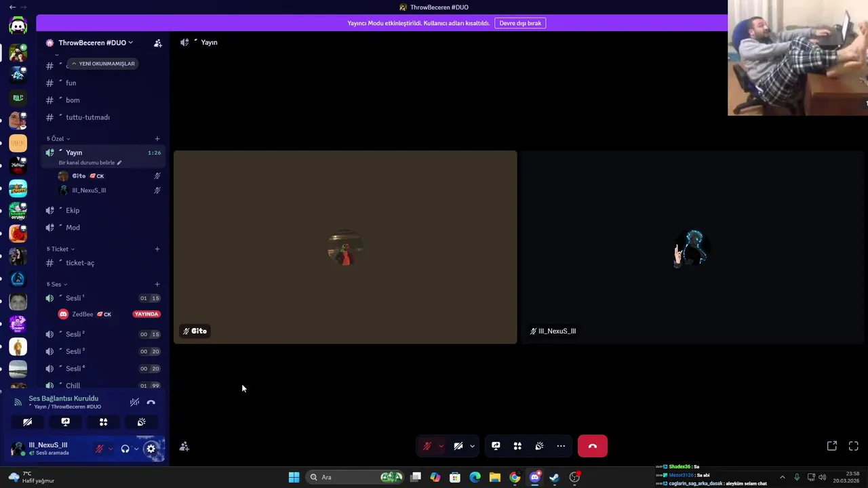Turn on camera in the call control bar

(x=458, y=446)
